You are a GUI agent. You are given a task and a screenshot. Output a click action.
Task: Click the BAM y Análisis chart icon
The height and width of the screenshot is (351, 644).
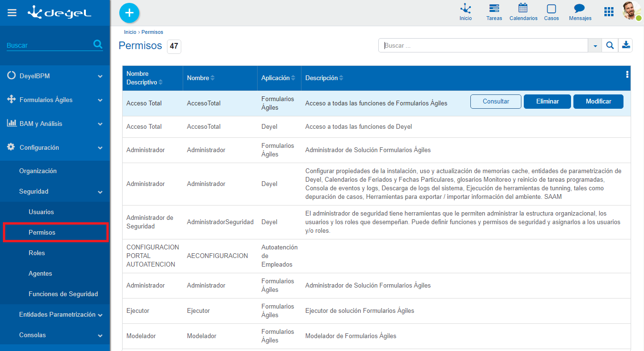click(x=11, y=124)
